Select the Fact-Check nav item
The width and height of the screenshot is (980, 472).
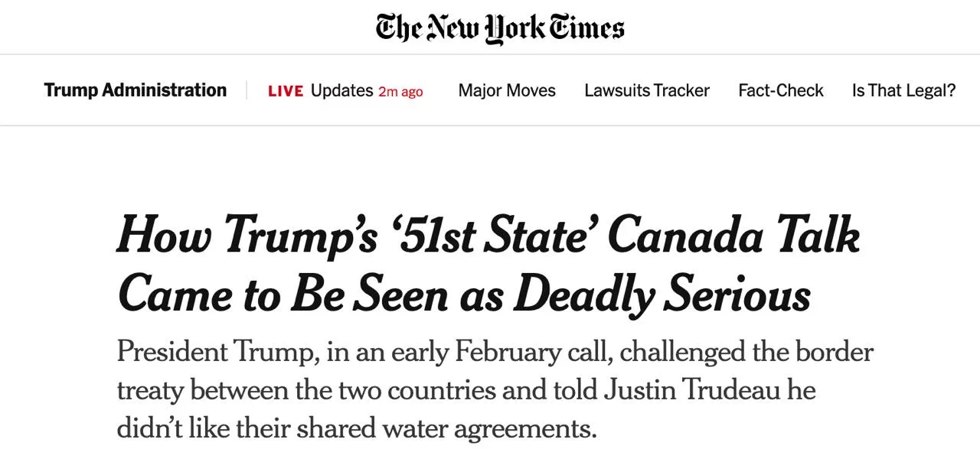tap(780, 90)
